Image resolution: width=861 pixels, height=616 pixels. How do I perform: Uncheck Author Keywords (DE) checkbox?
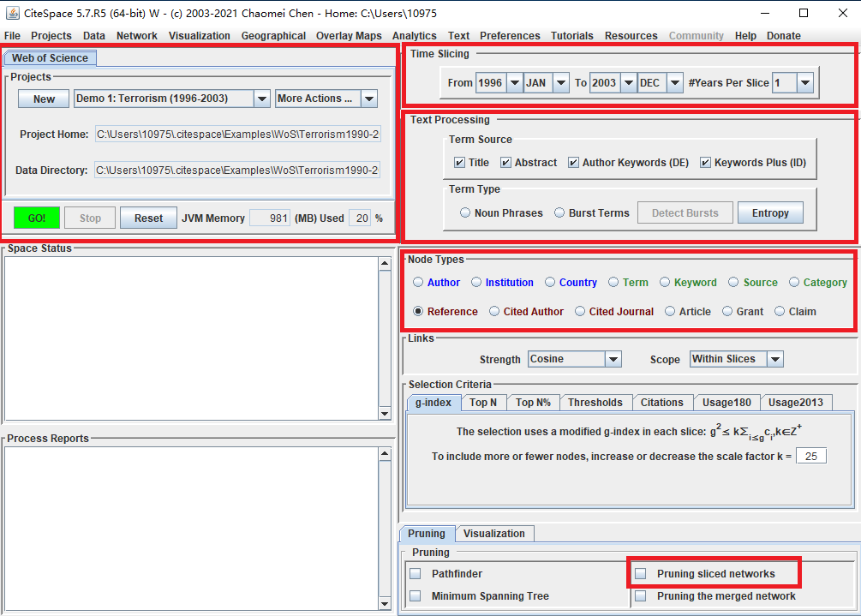pyautogui.click(x=573, y=163)
